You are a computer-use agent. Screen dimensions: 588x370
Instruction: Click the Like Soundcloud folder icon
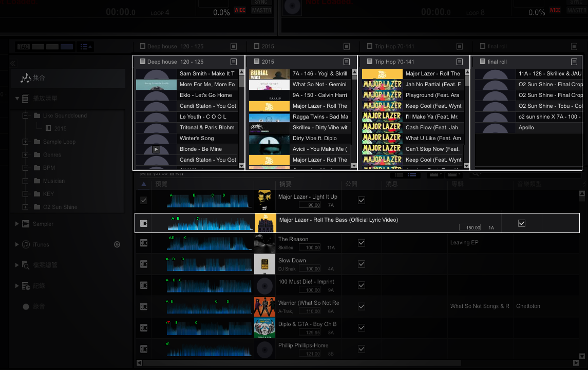point(37,115)
